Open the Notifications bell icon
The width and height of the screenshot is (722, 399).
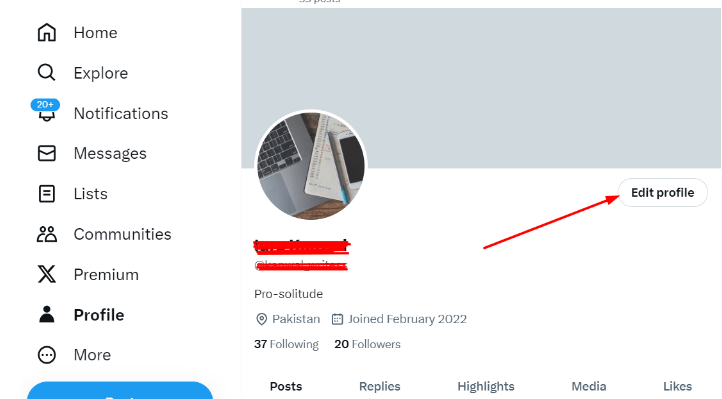(46, 113)
